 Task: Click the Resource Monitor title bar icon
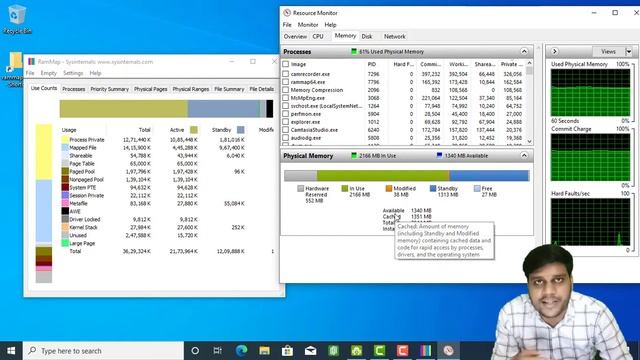(x=287, y=13)
